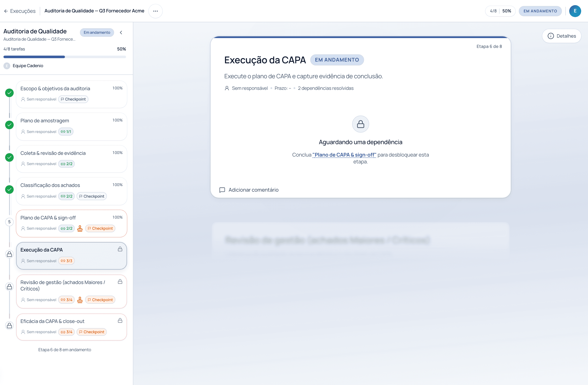Click green check marker for Escopo & objetivos

click(9, 93)
